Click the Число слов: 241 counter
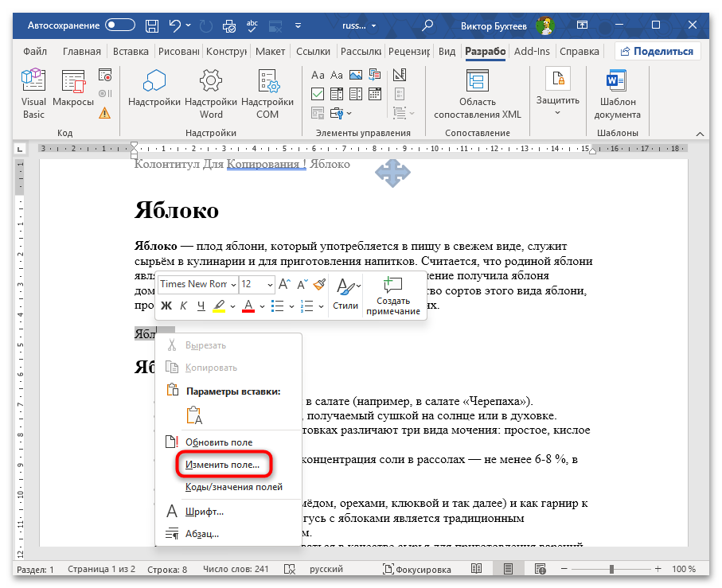Viewport: 722px width, 588px height. 236,569
